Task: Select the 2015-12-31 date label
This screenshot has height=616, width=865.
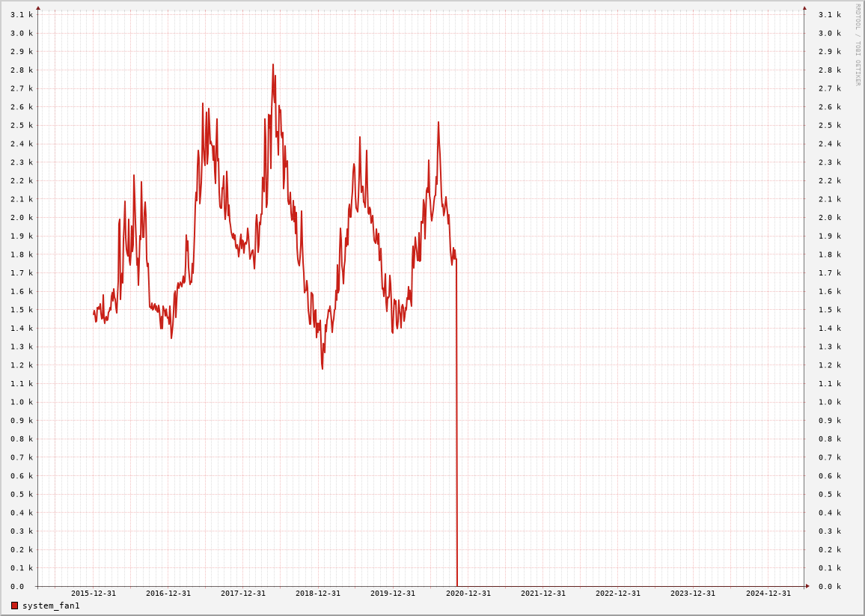Action: click(x=94, y=594)
